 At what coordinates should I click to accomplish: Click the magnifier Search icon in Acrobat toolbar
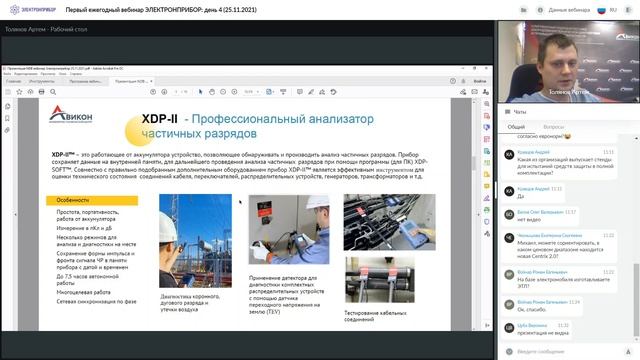(53, 92)
